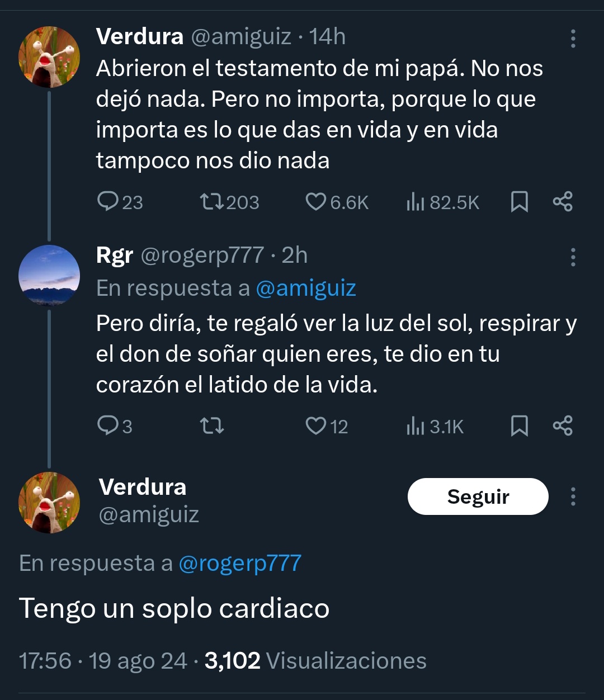
Task: Open more options for Verdura's first tweet
Action: pos(573,39)
